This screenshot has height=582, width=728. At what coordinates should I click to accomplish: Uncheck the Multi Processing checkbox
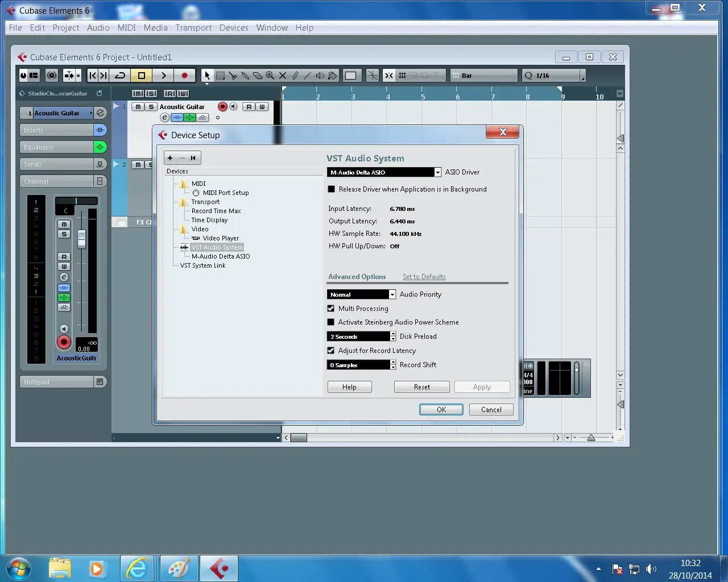point(331,309)
